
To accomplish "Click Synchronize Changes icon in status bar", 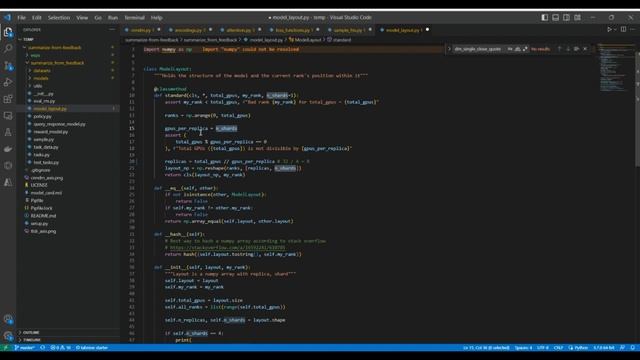I will point(42,348).
